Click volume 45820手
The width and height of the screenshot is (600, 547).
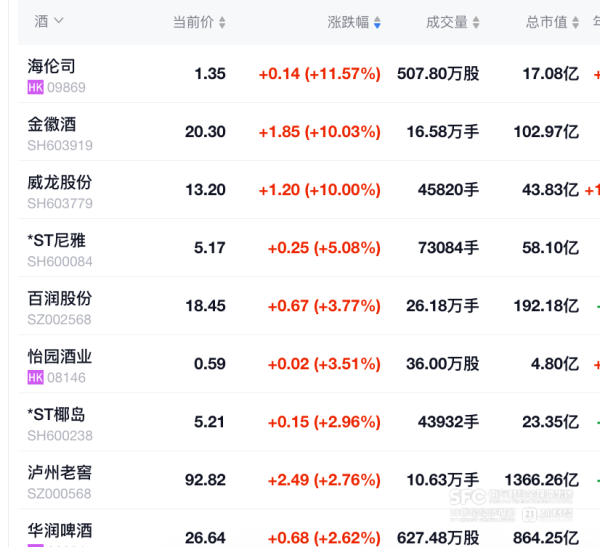coord(448,190)
